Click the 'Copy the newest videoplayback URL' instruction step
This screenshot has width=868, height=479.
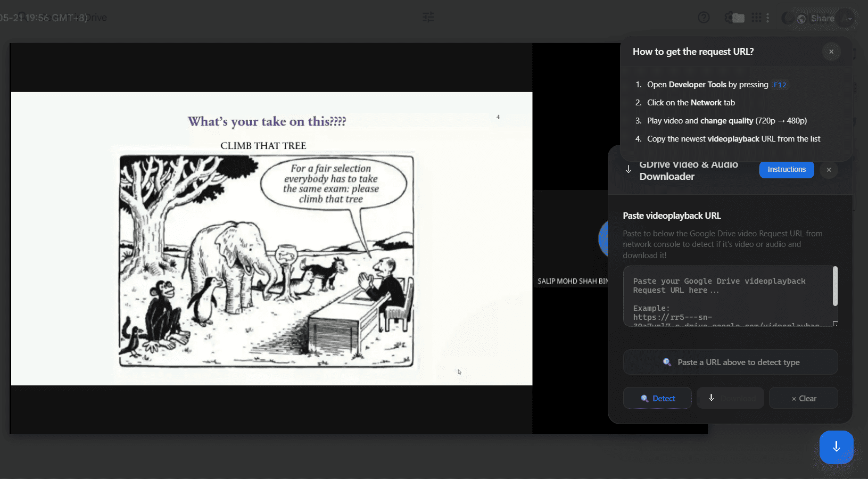coord(733,139)
